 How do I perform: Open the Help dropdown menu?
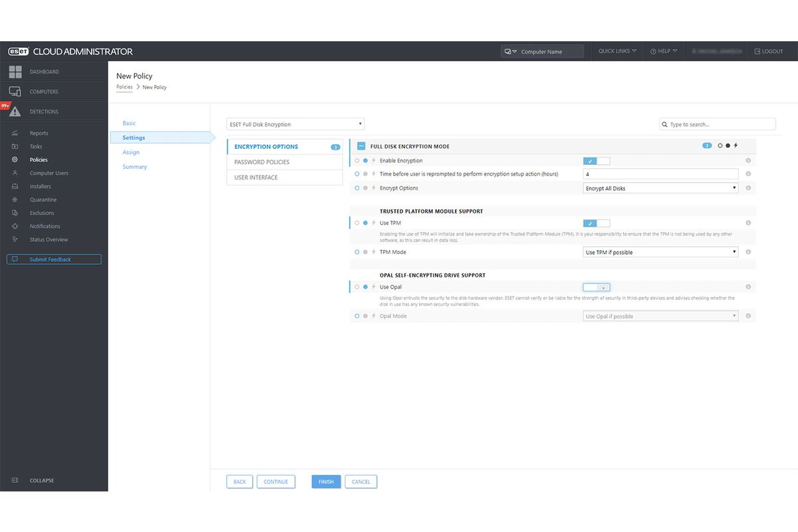tap(664, 51)
